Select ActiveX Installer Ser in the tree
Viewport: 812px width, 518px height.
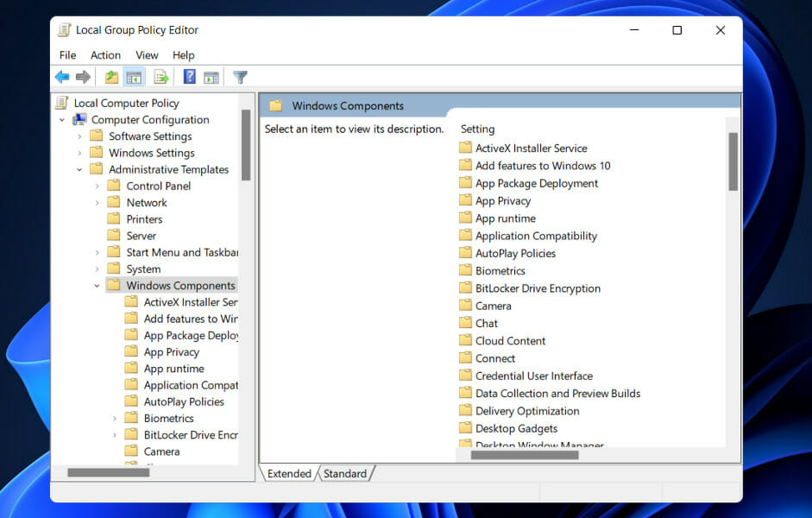click(191, 302)
